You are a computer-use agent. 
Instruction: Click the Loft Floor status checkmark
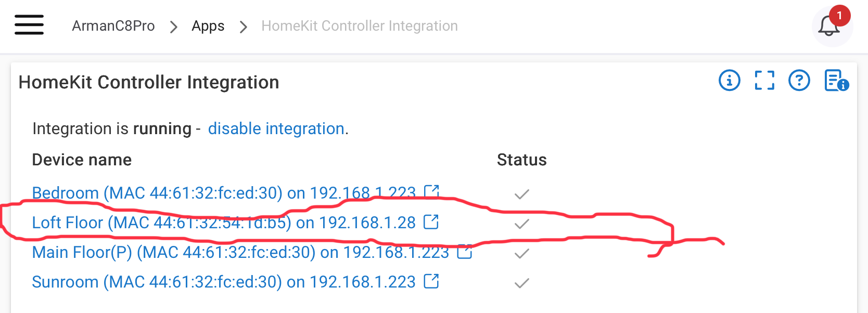coord(521,224)
